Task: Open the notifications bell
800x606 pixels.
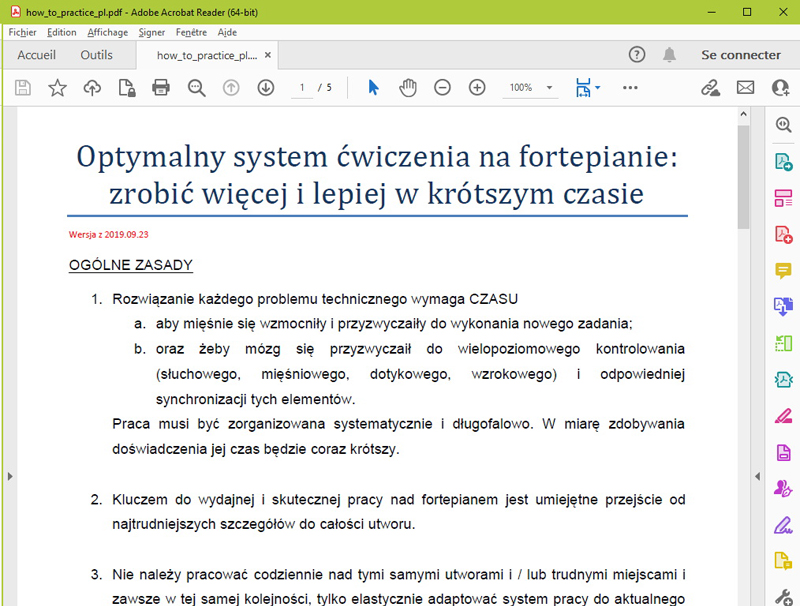Action: click(x=669, y=55)
